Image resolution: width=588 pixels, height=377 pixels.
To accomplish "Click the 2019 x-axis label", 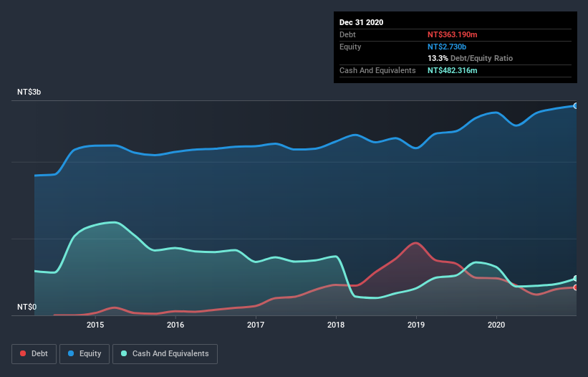I will [x=416, y=325].
